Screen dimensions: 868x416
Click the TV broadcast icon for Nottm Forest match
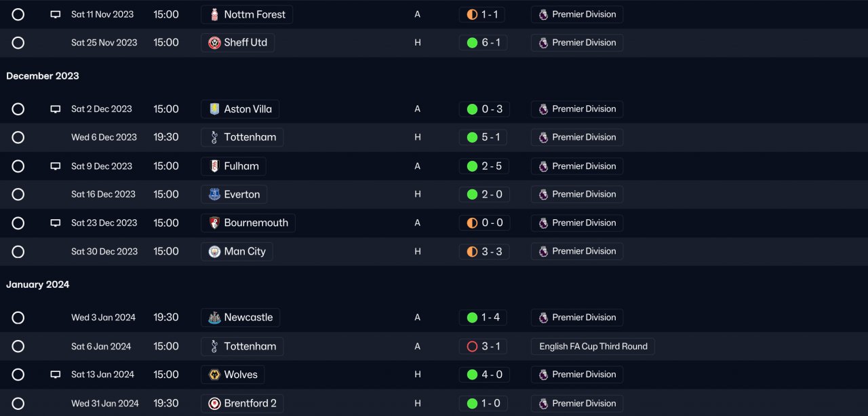coord(56,14)
